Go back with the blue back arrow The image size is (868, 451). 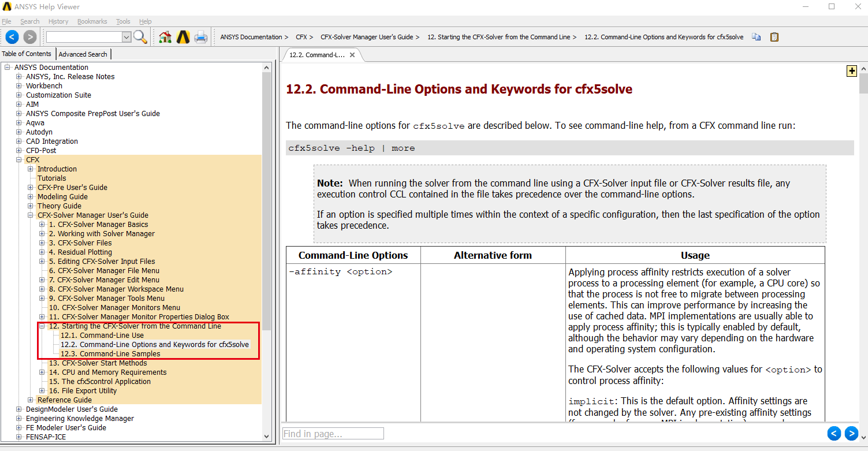(12, 37)
